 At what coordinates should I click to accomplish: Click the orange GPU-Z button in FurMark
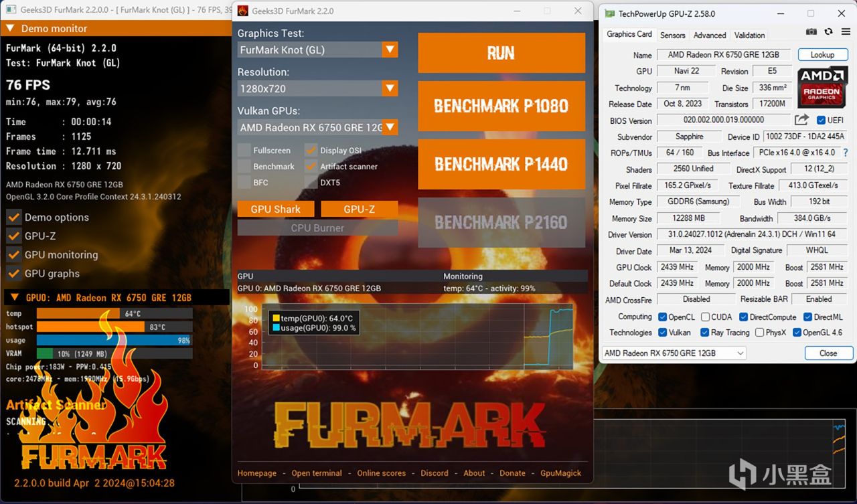pos(360,209)
